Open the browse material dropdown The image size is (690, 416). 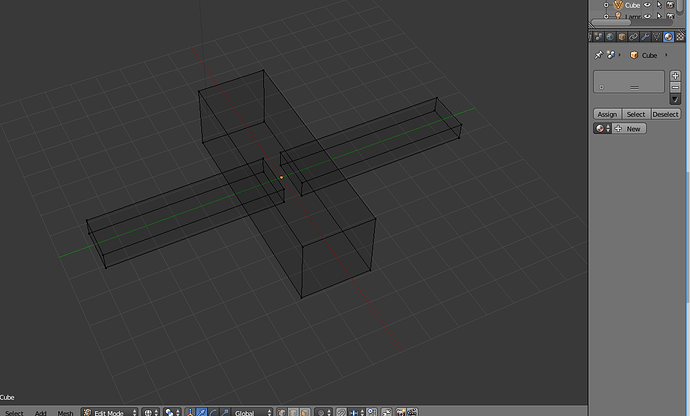(x=602, y=129)
